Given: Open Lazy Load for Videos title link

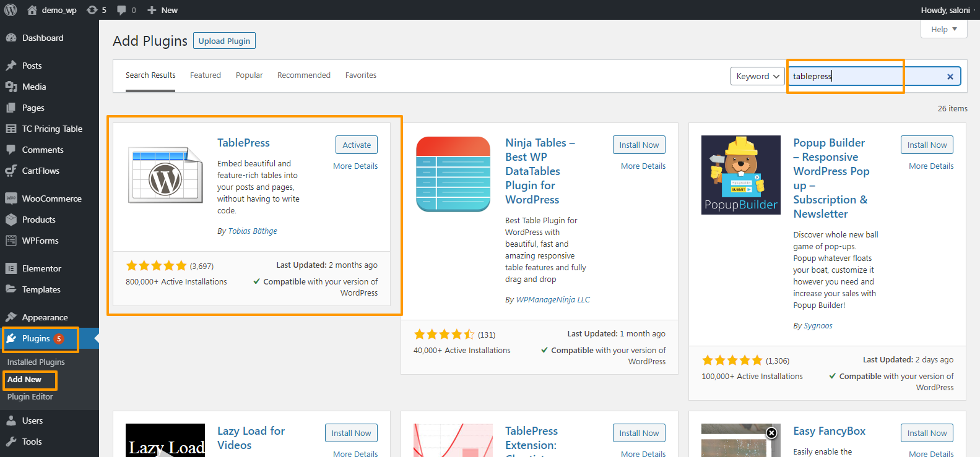Looking at the screenshot, I should 251,438.
